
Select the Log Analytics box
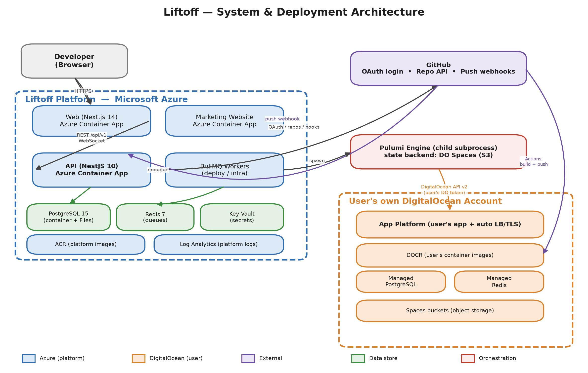coord(219,244)
